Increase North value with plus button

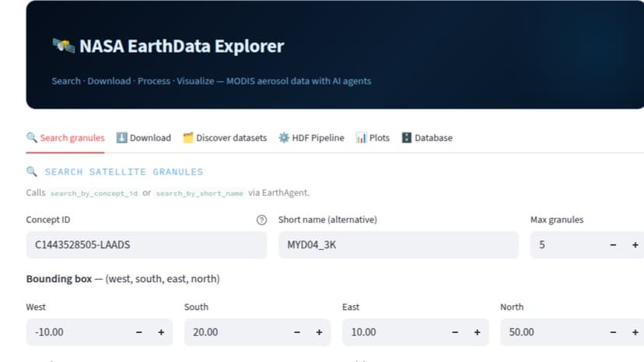(635, 332)
